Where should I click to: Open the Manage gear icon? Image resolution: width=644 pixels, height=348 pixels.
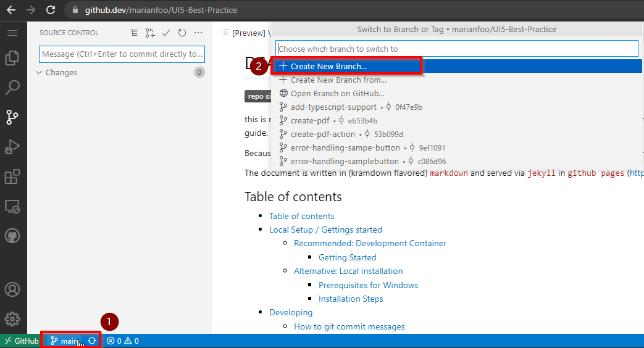pyautogui.click(x=12, y=319)
